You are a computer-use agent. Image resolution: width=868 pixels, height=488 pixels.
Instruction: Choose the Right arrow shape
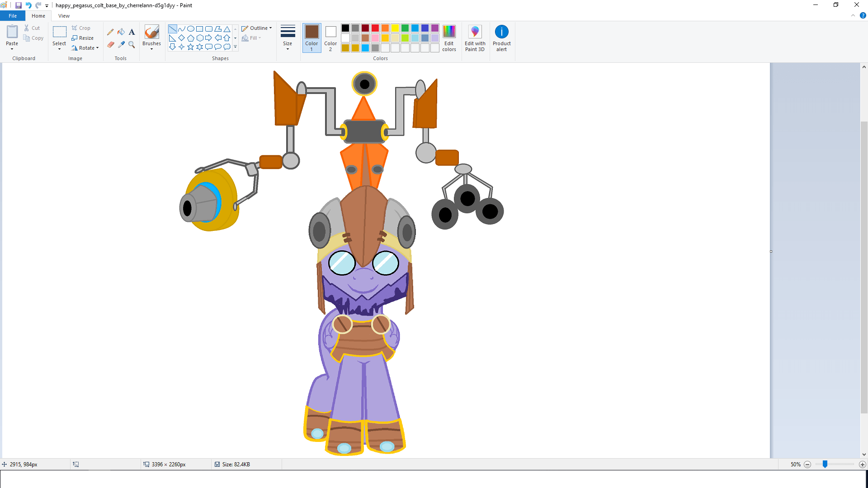click(x=208, y=38)
